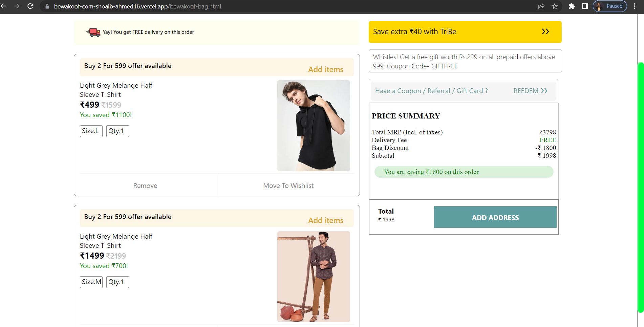The width and height of the screenshot is (644, 327).
Task: Expand the Save extra ₹40 TriBe banner chevron
Action: (x=545, y=31)
